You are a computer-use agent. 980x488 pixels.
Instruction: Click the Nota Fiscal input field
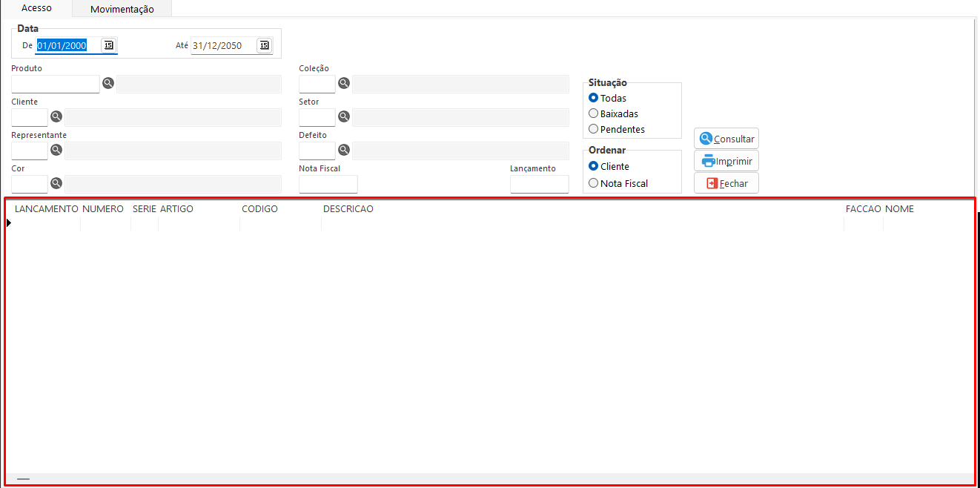(x=328, y=184)
